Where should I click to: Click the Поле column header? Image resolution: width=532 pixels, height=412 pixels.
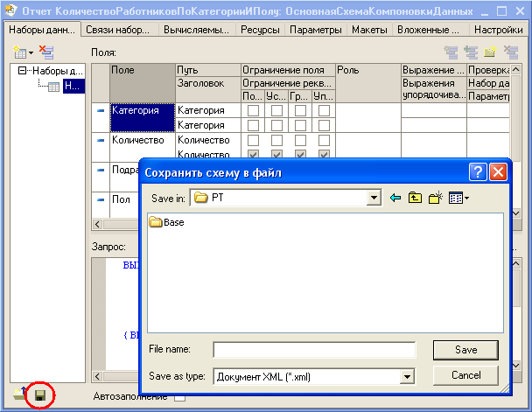(143, 83)
